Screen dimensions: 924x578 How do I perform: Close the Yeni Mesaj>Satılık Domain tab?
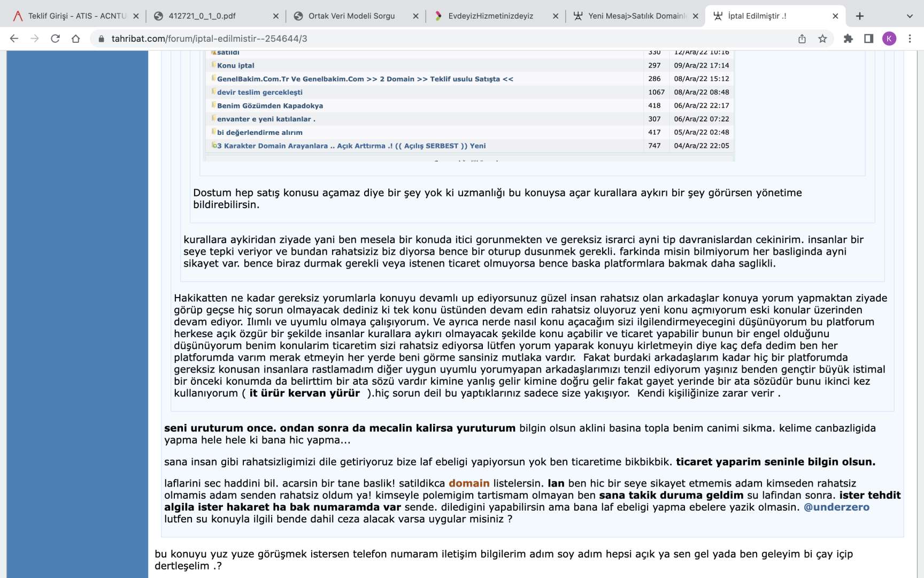(695, 16)
